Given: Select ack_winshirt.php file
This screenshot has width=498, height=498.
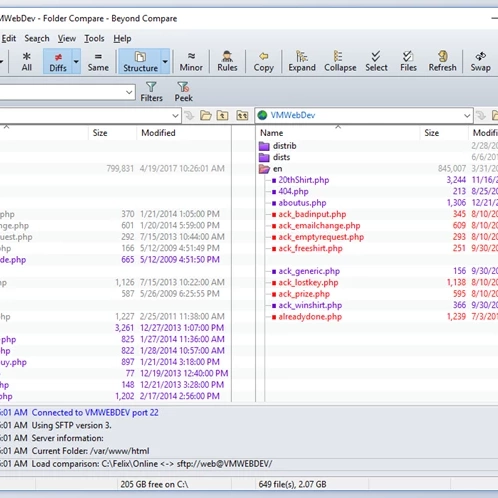Looking at the screenshot, I should coord(310,305).
